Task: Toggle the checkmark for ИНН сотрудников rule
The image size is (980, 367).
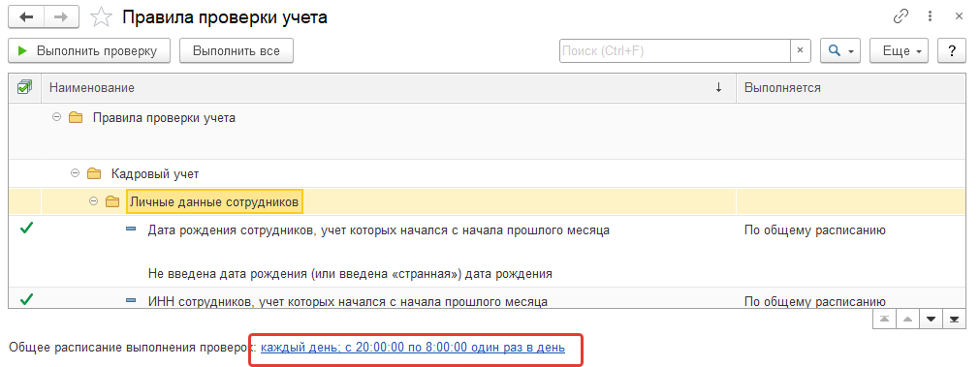Action: pos(26,299)
